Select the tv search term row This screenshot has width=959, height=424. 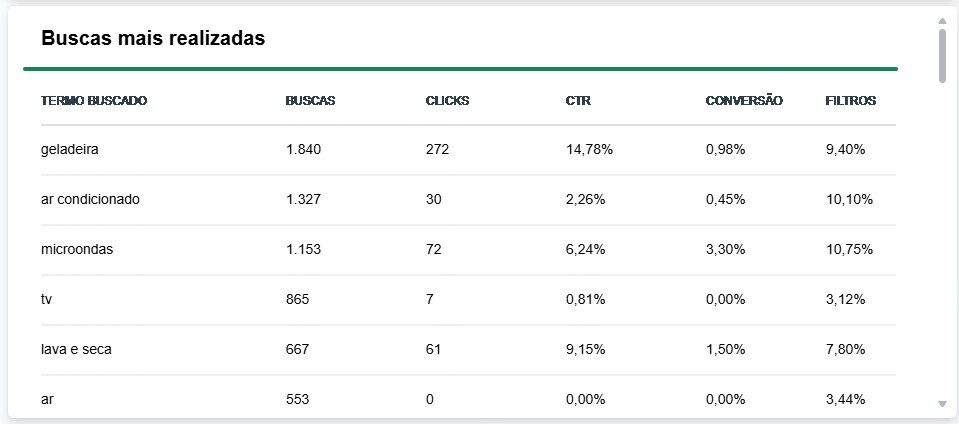468,300
